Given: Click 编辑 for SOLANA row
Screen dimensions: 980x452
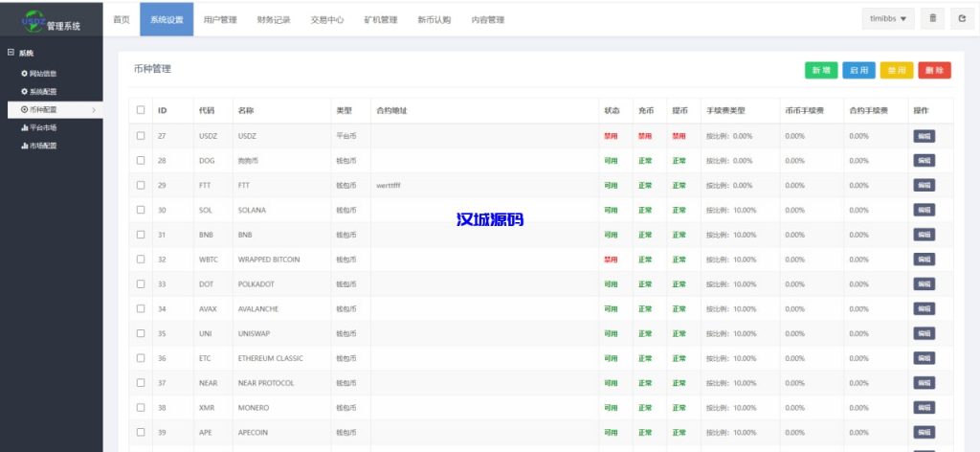Looking at the screenshot, I should click(x=924, y=210).
